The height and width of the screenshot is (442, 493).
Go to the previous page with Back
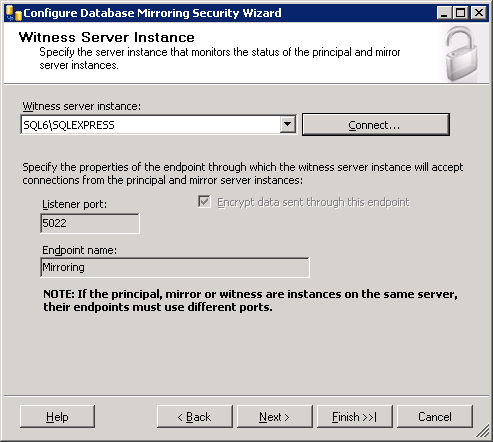click(x=195, y=417)
